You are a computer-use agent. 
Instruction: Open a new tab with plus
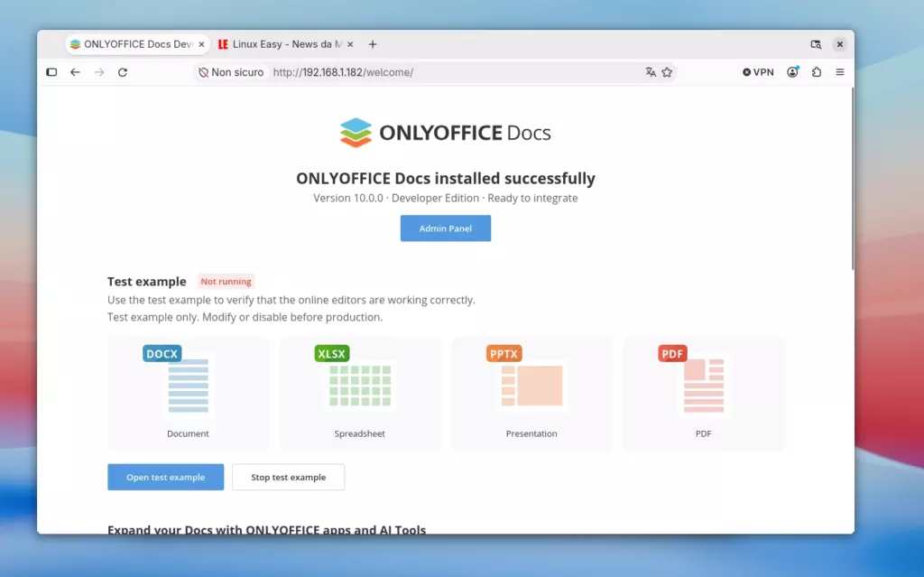coord(373,44)
